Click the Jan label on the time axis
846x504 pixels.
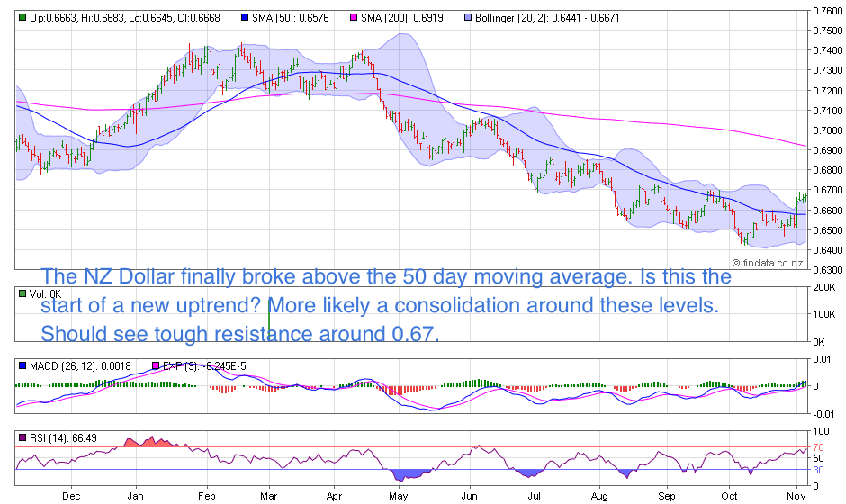click(x=135, y=495)
